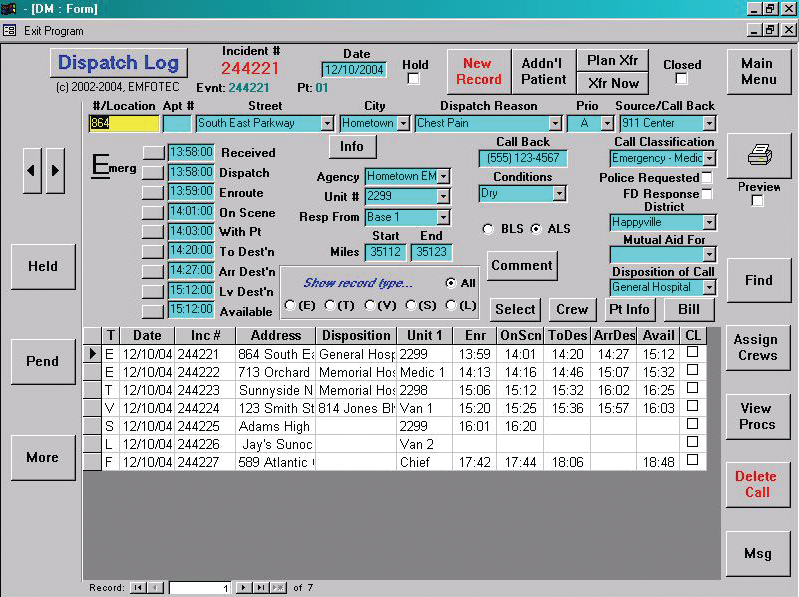Toggle the Preview checkbox
Screen dimensions: 799x597
point(758,200)
